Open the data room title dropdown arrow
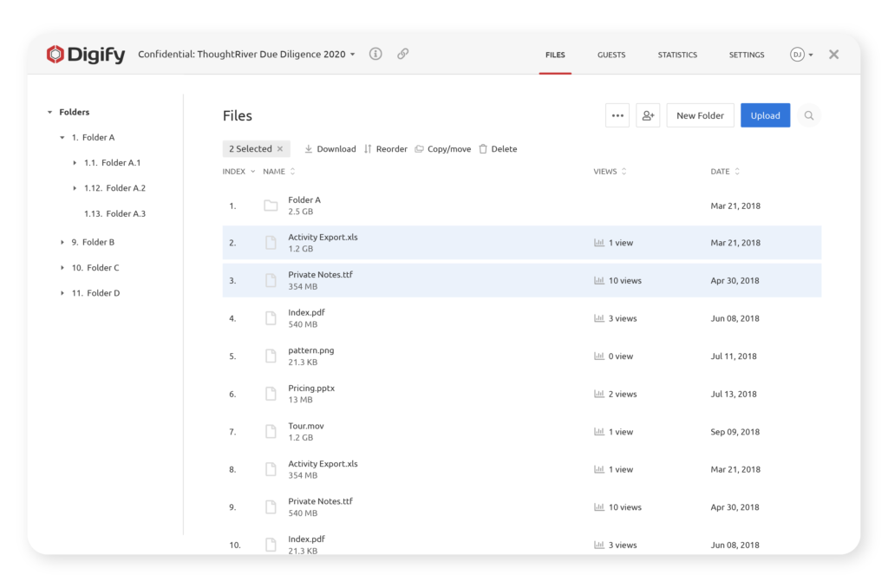Screen dimensions: 888x588 click(353, 55)
